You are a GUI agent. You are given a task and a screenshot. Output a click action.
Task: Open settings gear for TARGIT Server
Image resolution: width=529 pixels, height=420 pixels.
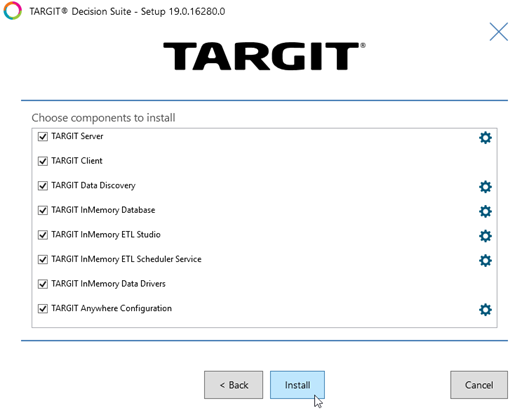(x=485, y=137)
